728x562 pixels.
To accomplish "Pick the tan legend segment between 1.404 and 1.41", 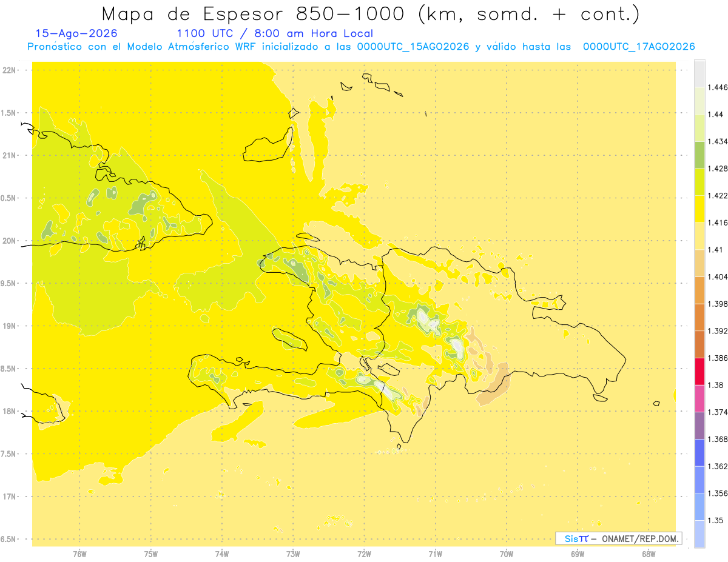I will tap(699, 263).
